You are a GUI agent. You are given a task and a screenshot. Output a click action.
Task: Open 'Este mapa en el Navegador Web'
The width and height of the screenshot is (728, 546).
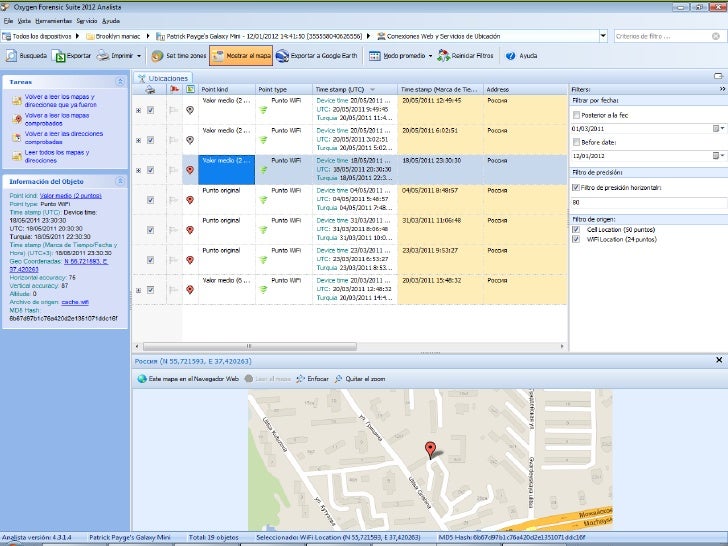coord(188,379)
